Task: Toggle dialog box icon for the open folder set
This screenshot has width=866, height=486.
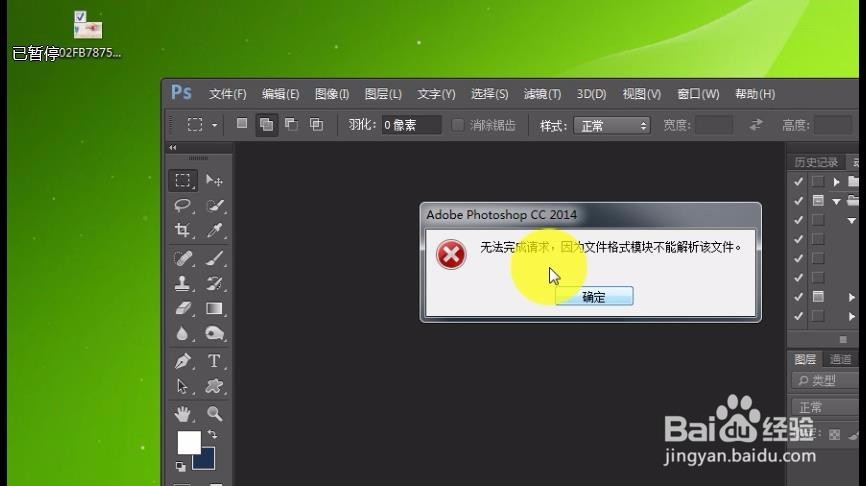Action: pyautogui.click(x=818, y=200)
